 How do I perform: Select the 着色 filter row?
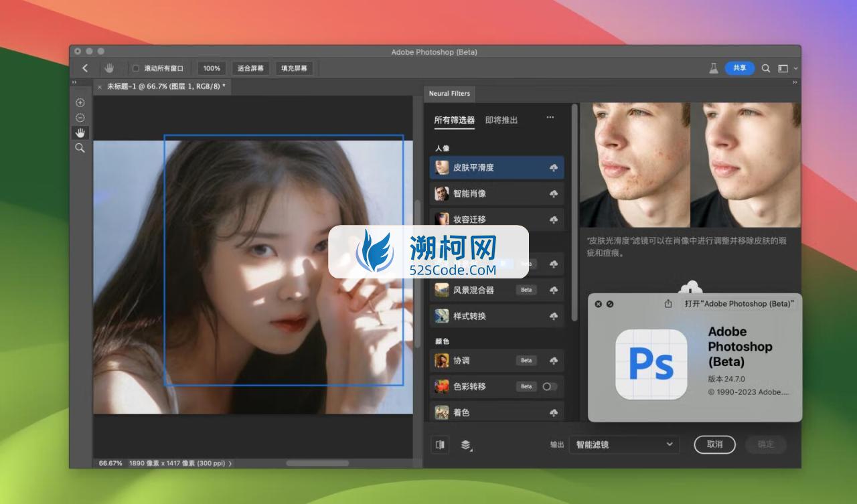(x=497, y=412)
